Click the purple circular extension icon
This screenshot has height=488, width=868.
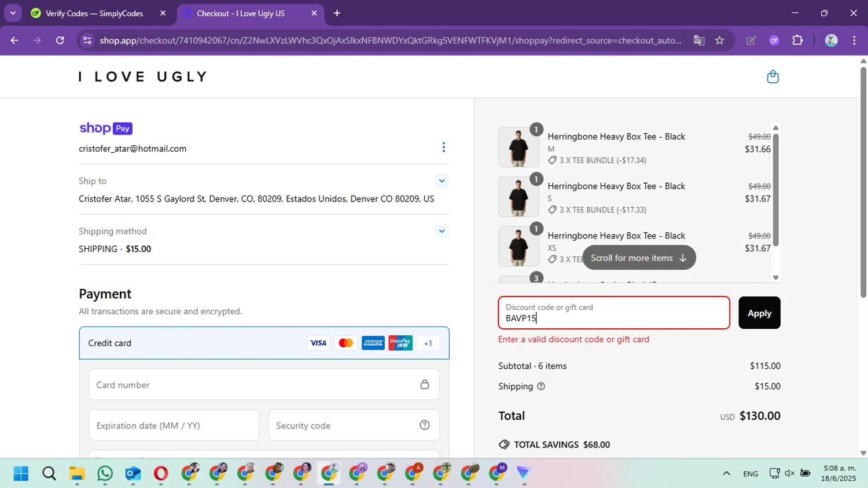point(774,41)
